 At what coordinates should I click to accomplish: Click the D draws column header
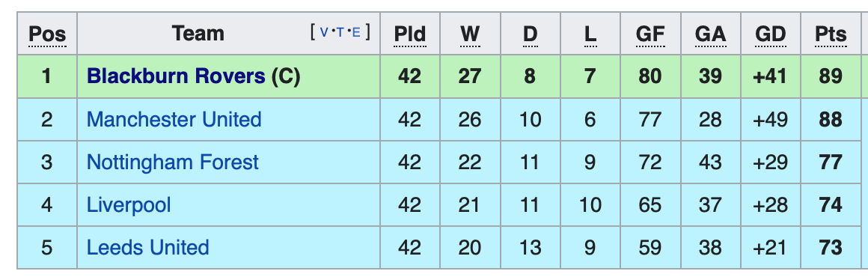coord(531,34)
